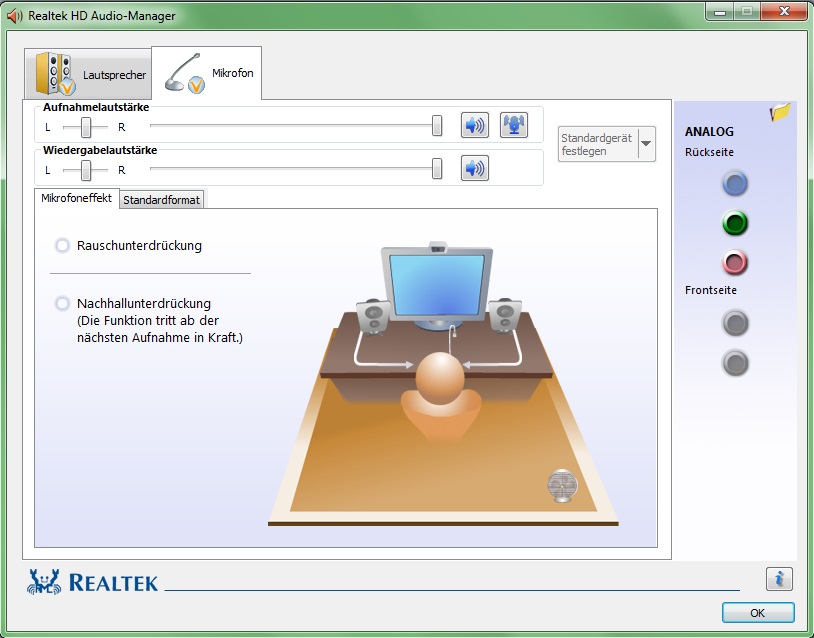Image resolution: width=814 pixels, height=638 pixels.
Task: Click the left desk speaker illustration
Action: [x=373, y=317]
